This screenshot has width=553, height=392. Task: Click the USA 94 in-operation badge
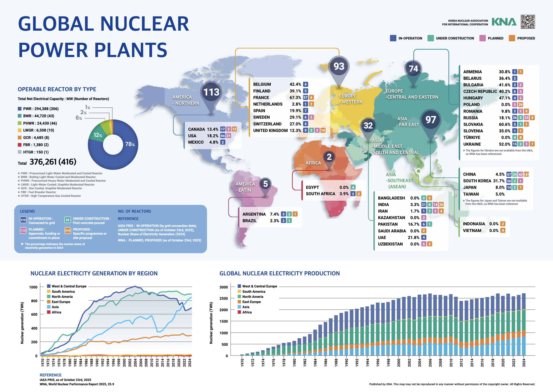(223, 136)
